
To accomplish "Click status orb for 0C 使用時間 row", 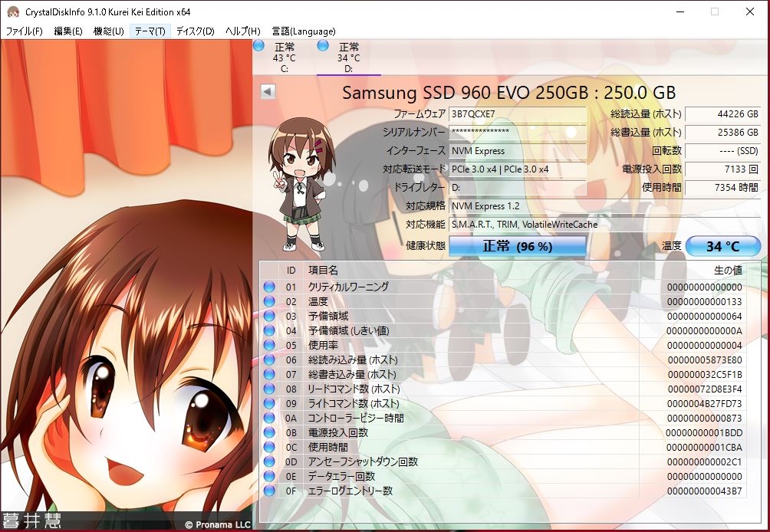I will coord(269,447).
